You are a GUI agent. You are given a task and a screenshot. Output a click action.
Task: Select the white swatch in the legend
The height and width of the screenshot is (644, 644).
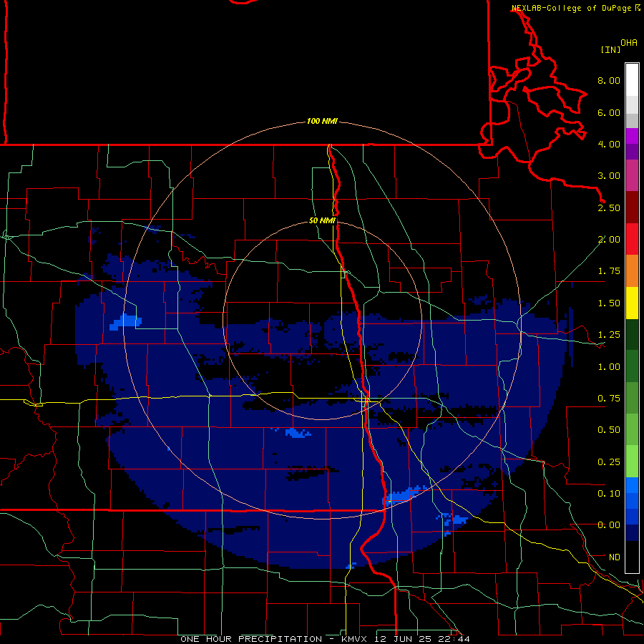632,80
